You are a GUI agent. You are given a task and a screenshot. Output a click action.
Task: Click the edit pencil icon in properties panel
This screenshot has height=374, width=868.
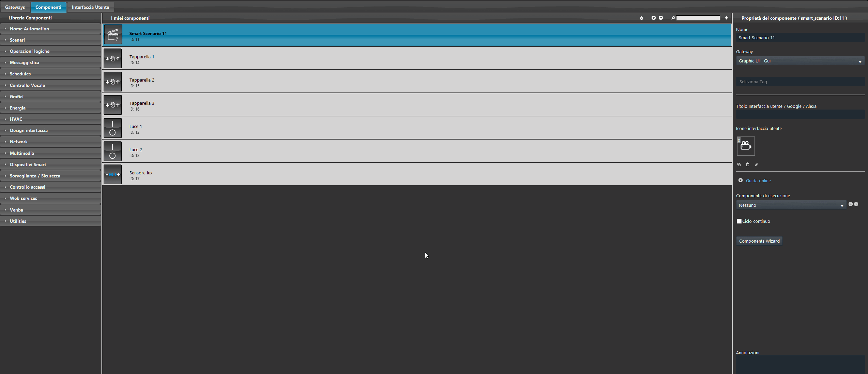tap(756, 164)
